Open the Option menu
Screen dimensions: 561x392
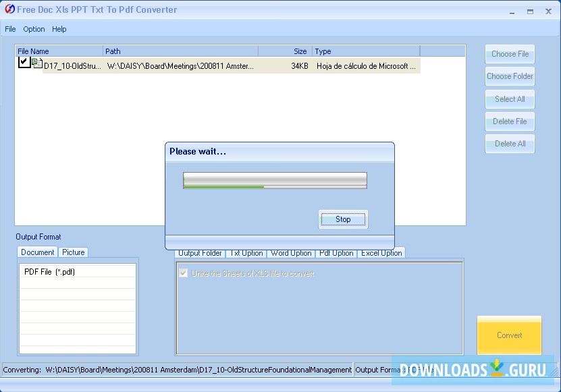(x=34, y=29)
